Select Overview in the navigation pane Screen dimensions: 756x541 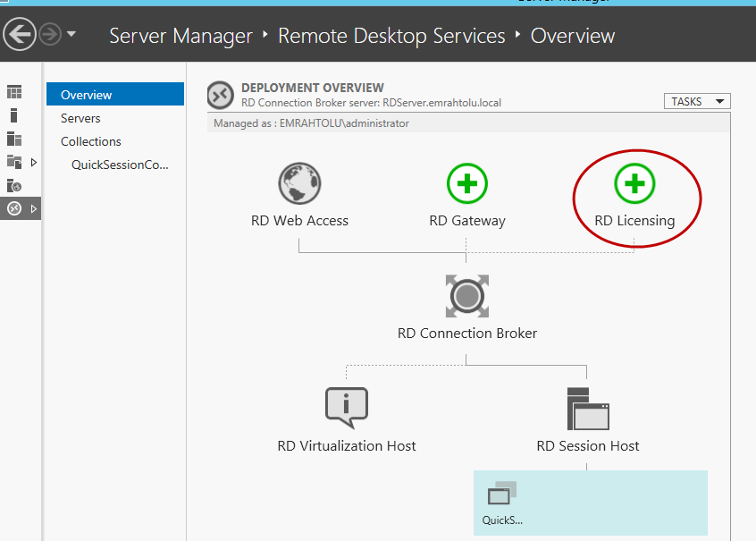tap(115, 94)
